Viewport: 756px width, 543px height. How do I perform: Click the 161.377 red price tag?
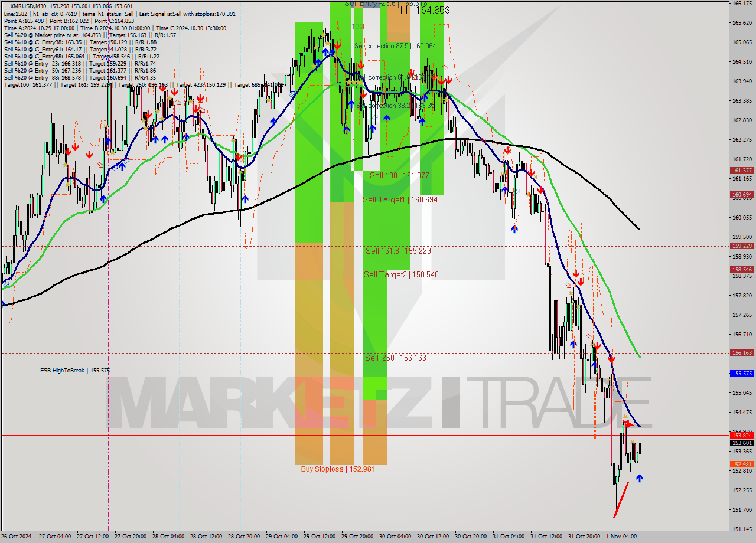pyautogui.click(x=742, y=171)
